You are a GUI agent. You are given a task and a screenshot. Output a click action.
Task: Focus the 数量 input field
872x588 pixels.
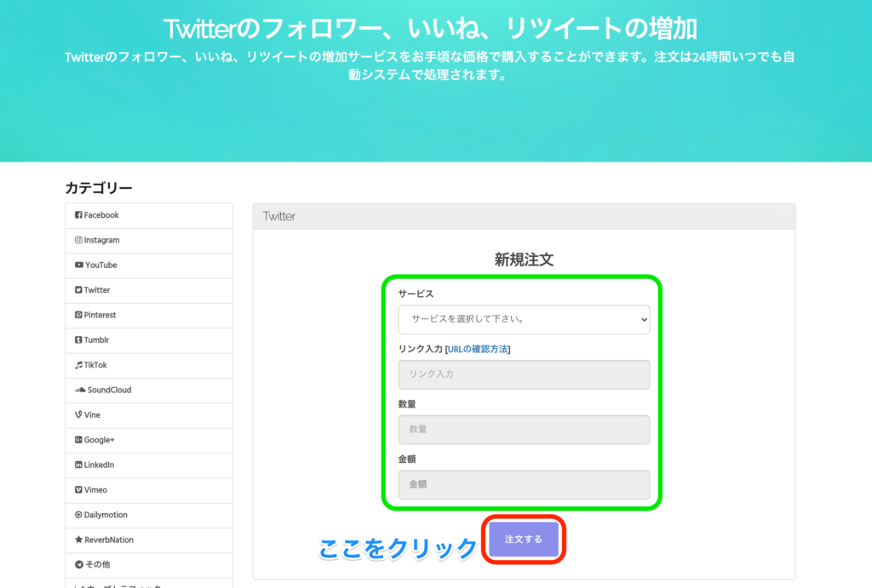point(524,430)
